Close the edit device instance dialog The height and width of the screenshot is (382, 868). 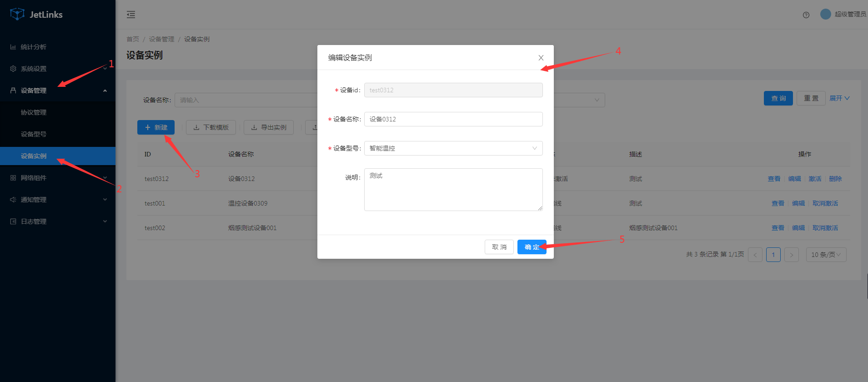(x=541, y=58)
